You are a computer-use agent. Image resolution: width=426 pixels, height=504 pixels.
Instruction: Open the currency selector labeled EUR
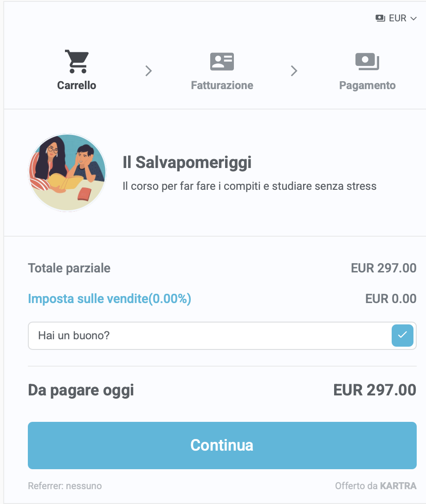[397, 18]
